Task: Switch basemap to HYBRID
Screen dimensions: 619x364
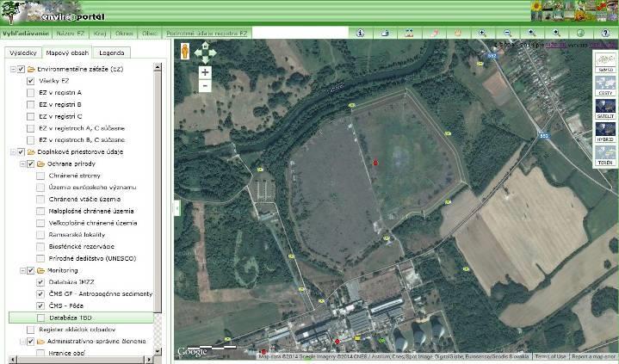Action: (x=605, y=132)
